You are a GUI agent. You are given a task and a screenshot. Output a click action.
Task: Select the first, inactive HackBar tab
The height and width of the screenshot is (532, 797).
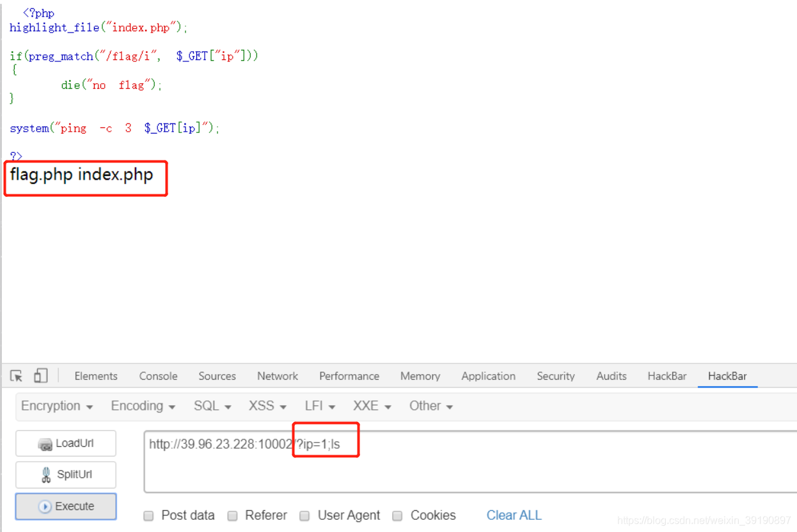tap(667, 376)
